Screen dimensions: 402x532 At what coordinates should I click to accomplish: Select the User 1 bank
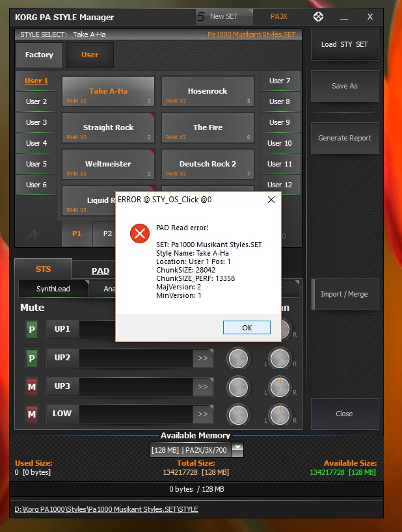tap(36, 81)
